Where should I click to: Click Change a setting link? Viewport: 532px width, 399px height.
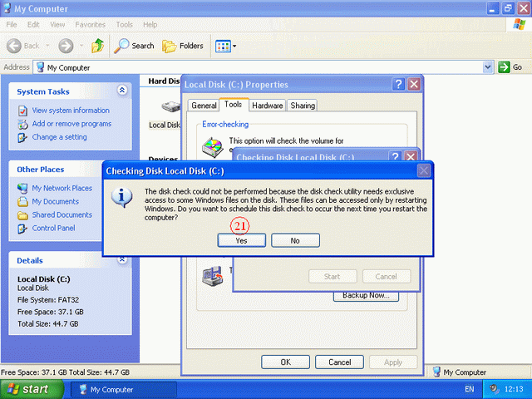(x=59, y=137)
